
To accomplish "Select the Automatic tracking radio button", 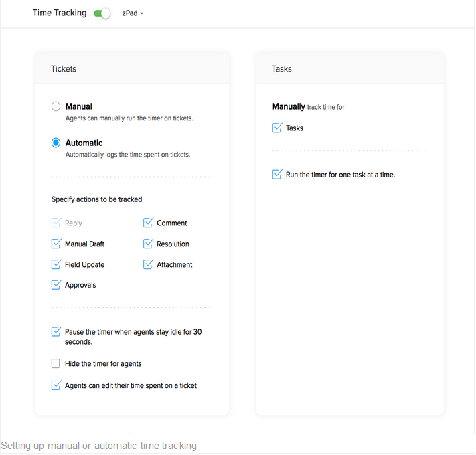I will 56,143.
